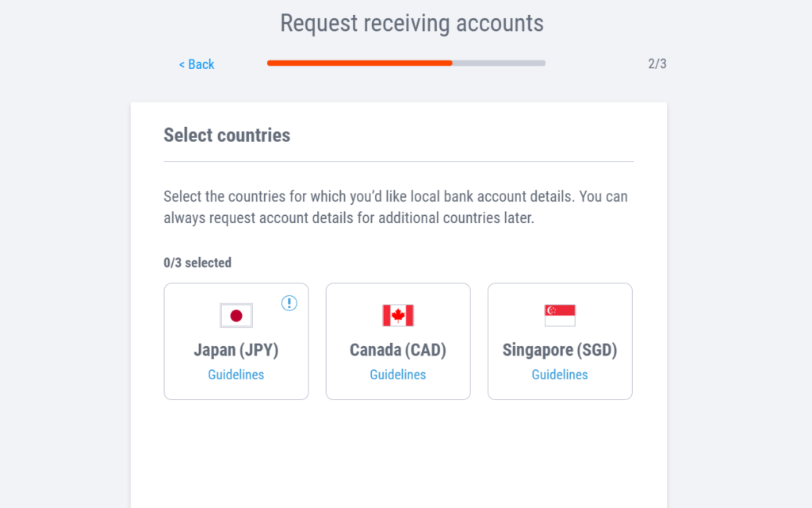Click the gray unfilled progress bar section

pyautogui.click(x=499, y=63)
